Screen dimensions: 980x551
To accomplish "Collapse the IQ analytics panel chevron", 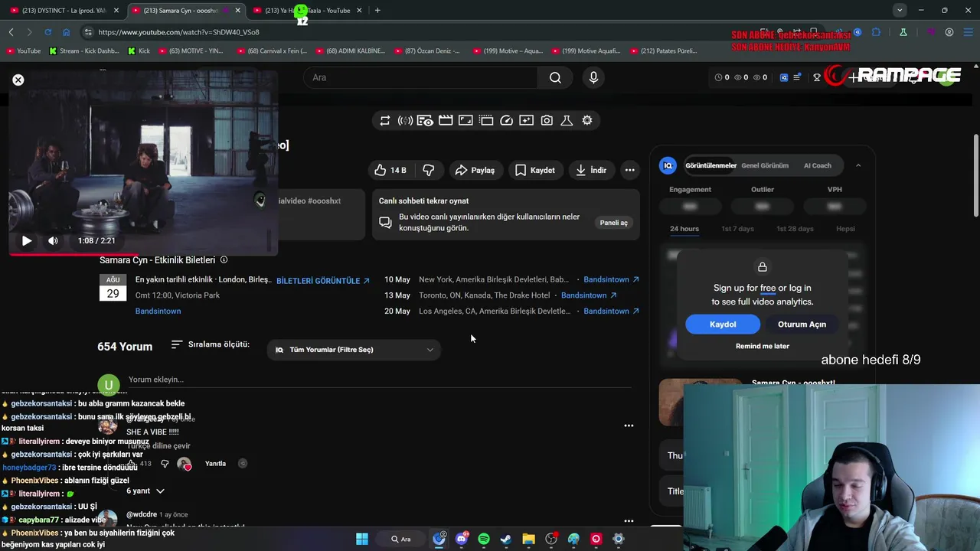I will (x=857, y=165).
